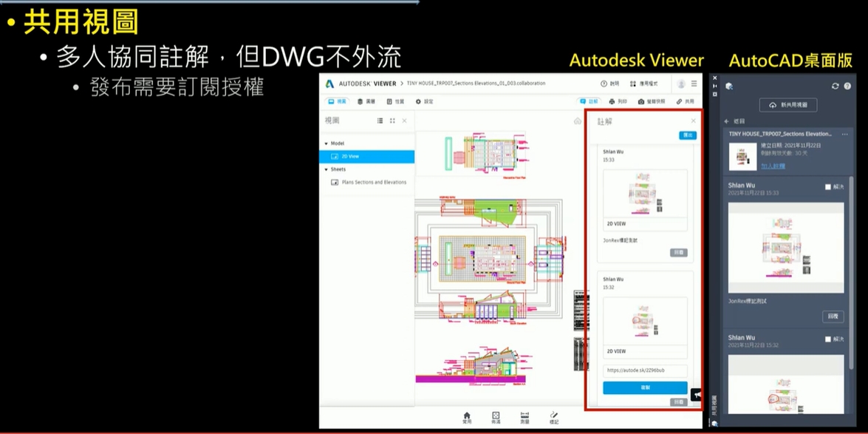The image size is (868, 434).
Task: Open the Layers (圖層) tab in the viewer toolbar
Action: tap(366, 101)
